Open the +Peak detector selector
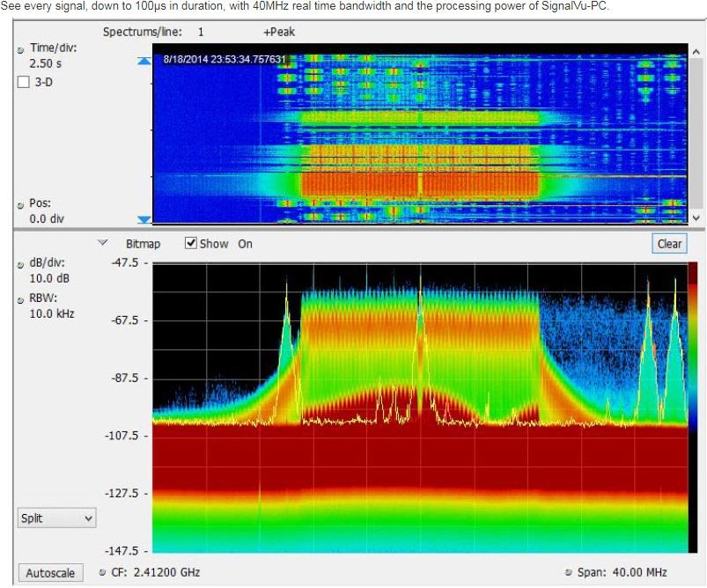 point(282,32)
